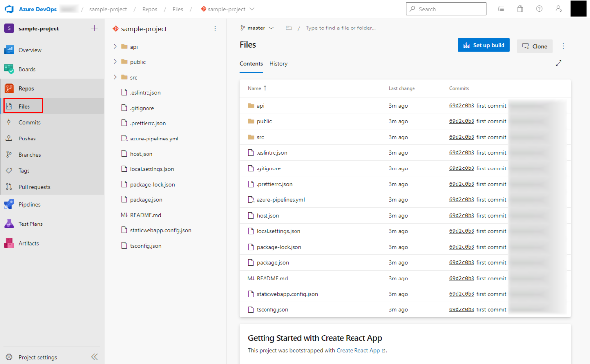590x364 pixels.
Task: Expand the public folder in tree
Action: (x=115, y=62)
